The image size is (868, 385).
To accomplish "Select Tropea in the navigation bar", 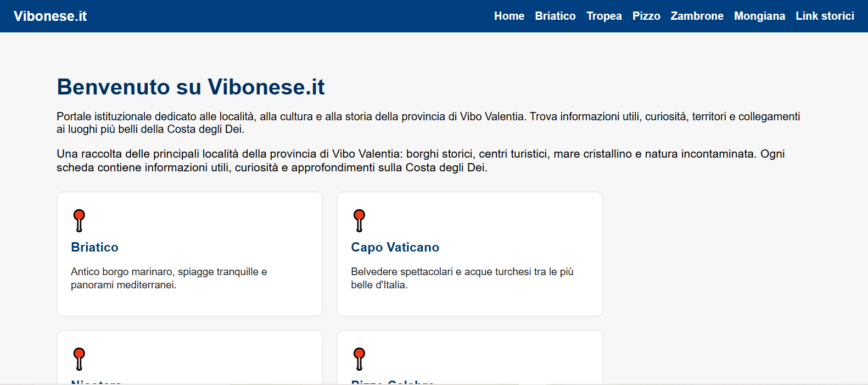I will (x=604, y=16).
